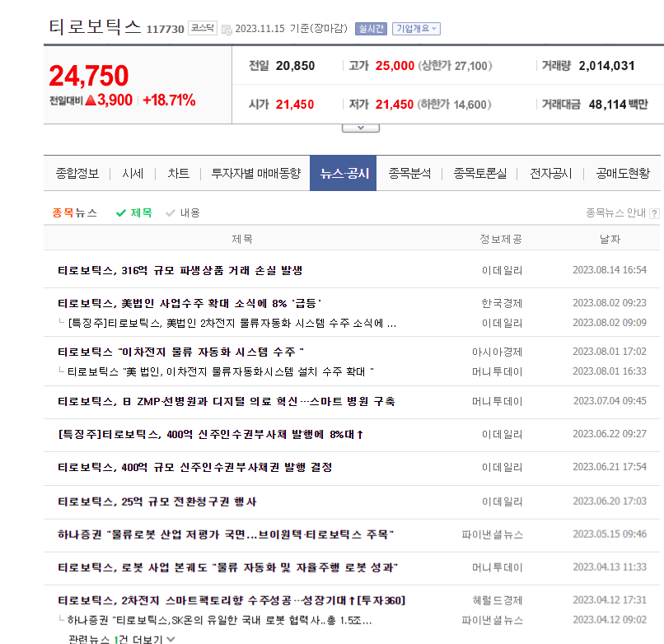
Task: Open the 공매도현황 tab
Action: pyautogui.click(x=623, y=174)
